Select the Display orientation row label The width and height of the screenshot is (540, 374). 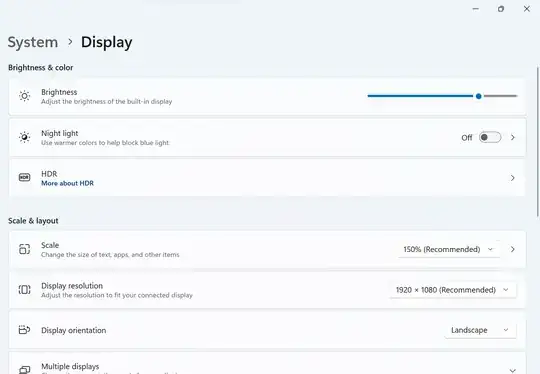click(74, 330)
